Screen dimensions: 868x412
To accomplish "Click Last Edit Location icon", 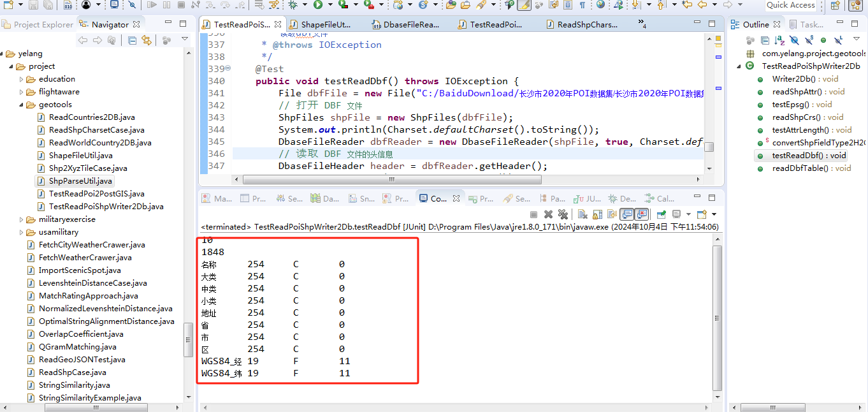I will coord(687,4).
